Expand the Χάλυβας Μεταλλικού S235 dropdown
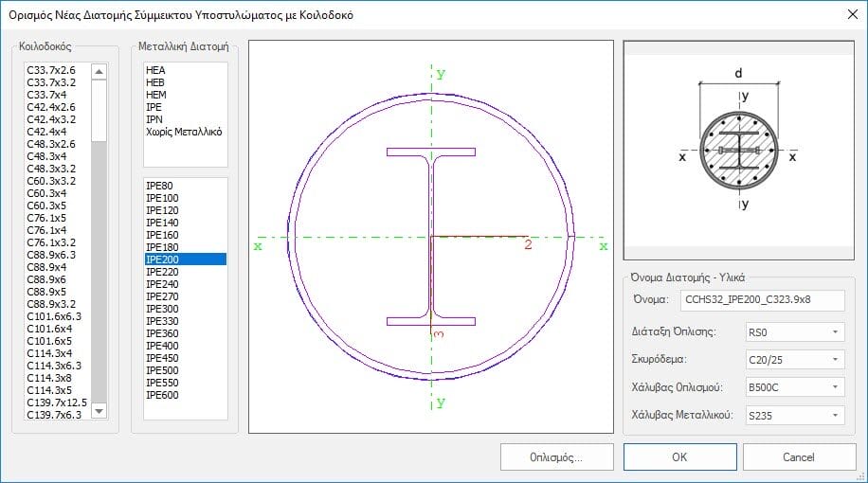Viewport: 868px width, 483px height. 793,415
